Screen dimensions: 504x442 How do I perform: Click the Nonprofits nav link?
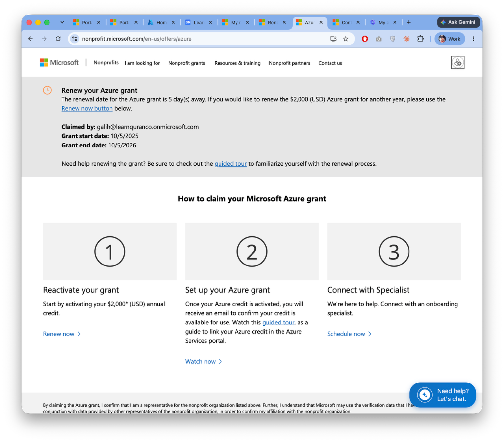[x=106, y=63]
